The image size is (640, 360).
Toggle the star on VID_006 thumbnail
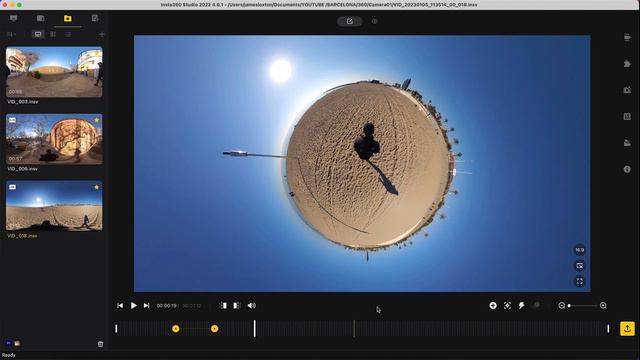[x=97, y=120]
